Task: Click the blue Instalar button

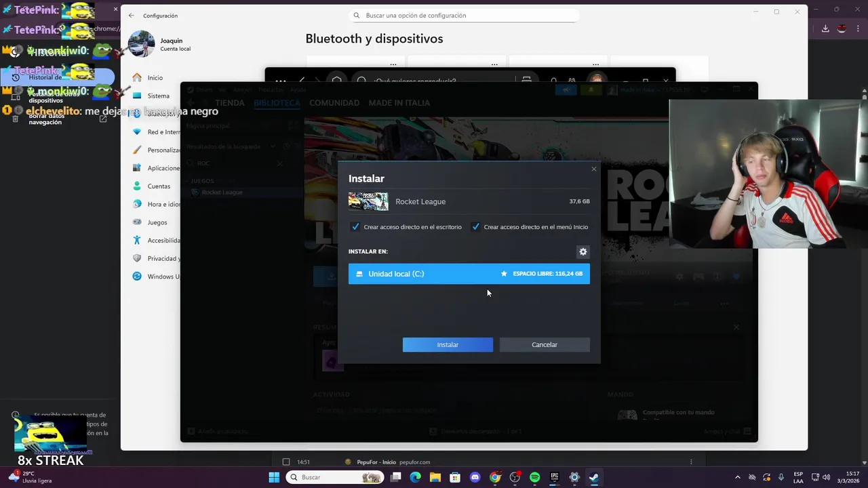Action: [448, 344]
